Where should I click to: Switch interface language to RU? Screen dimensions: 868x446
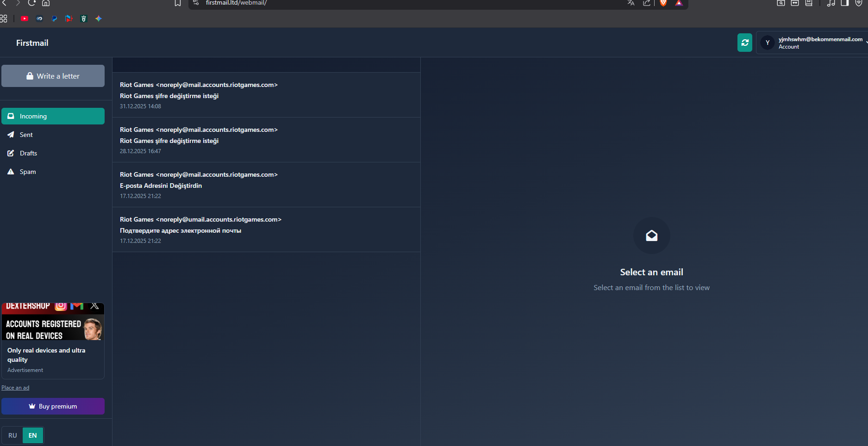coord(12,435)
